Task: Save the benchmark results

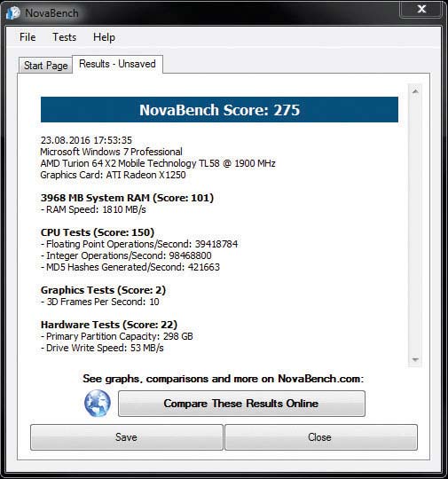Action: coord(127,437)
